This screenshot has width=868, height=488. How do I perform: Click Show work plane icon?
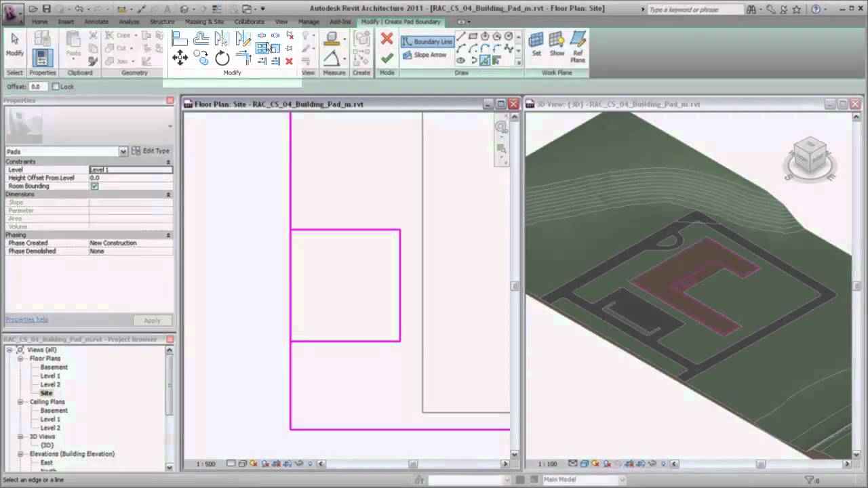point(557,44)
